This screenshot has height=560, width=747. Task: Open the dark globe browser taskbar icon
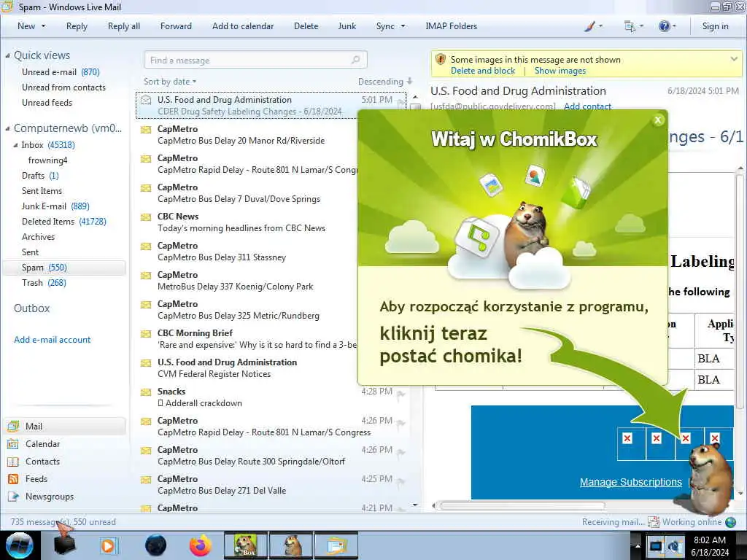(156, 545)
